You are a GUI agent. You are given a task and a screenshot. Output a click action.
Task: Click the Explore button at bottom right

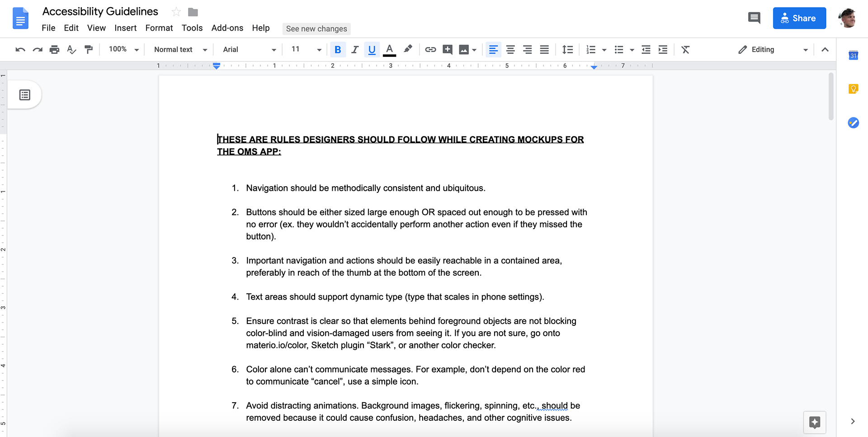[815, 423]
